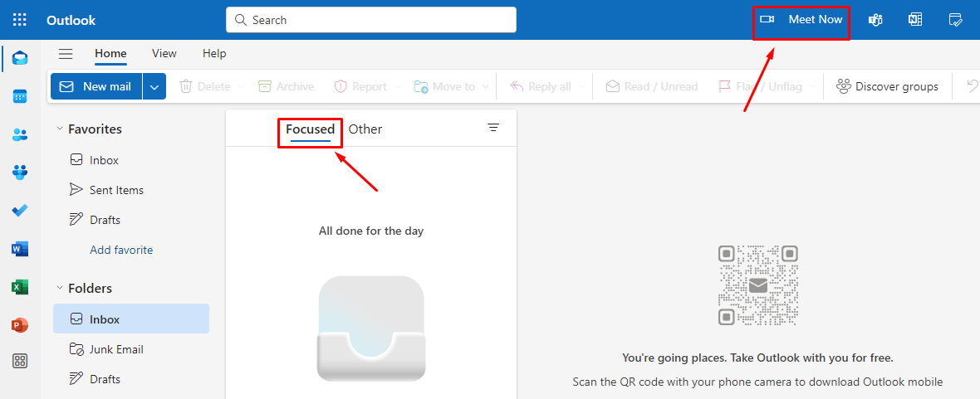This screenshot has width=980, height=399.
Task: Open OneNote feed icon in header
Action: click(915, 20)
